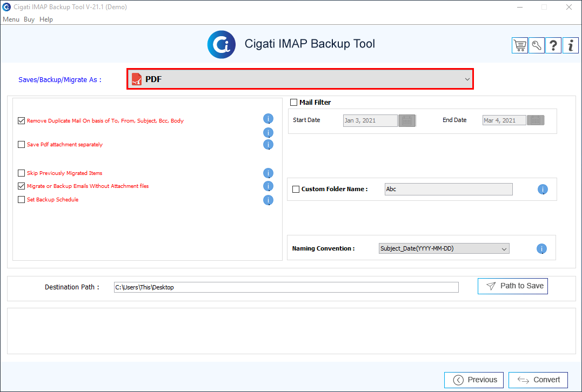Open the question mark help icon
Image resolution: width=582 pixels, height=392 pixels.
pos(553,45)
